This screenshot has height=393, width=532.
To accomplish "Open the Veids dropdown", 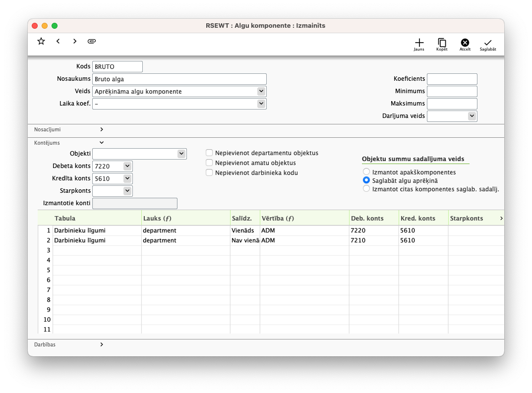I will pyautogui.click(x=261, y=91).
